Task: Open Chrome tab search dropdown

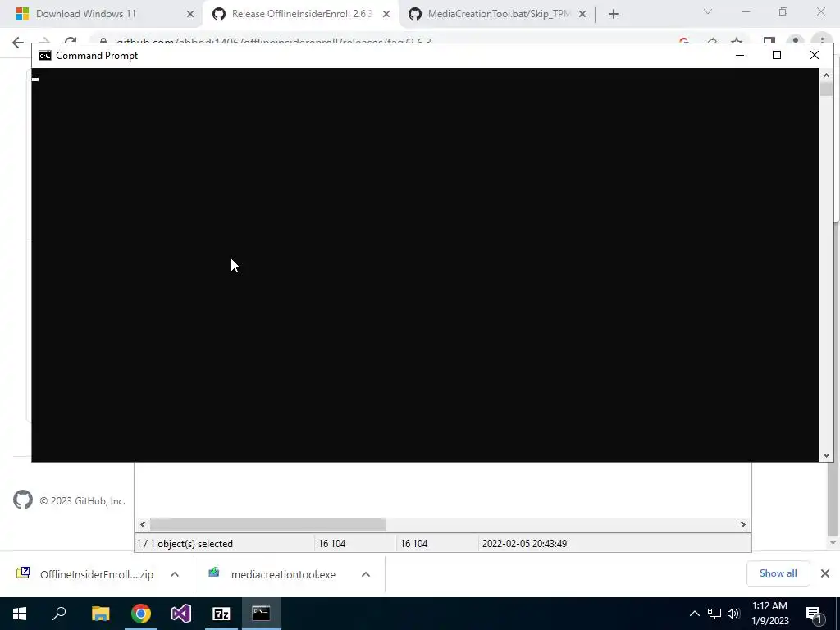Action: coord(708,11)
